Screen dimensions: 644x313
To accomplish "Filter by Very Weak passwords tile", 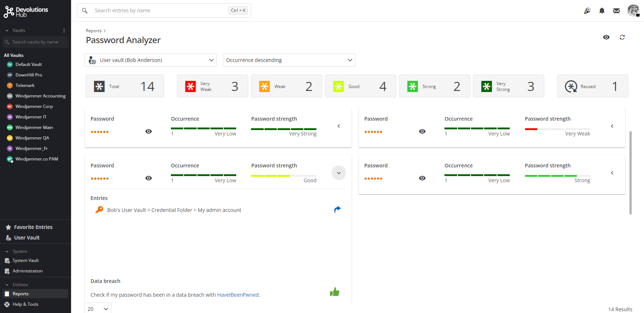I will [x=213, y=86].
